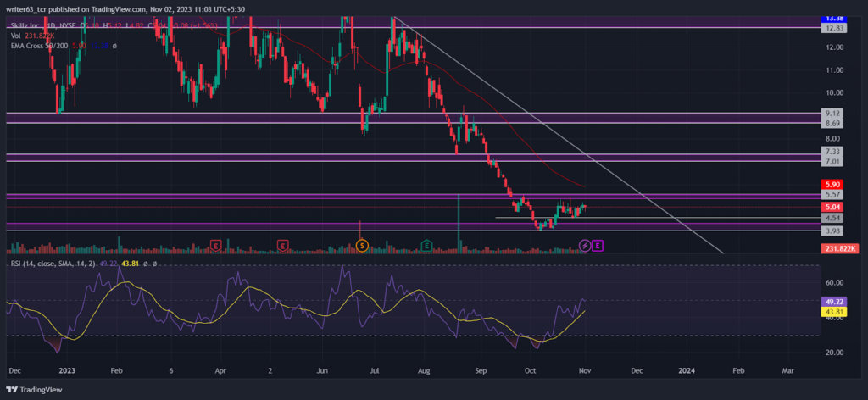Image resolution: width=868 pixels, height=400 pixels.
Task: Click the current price label 5.04
Action: coord(833,207)
